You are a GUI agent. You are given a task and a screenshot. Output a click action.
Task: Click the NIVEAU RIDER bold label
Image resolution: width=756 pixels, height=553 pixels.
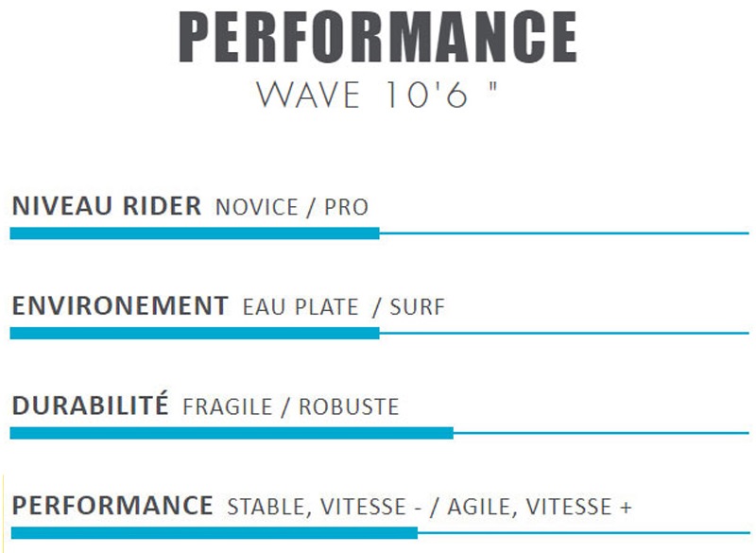click(106, 207)
